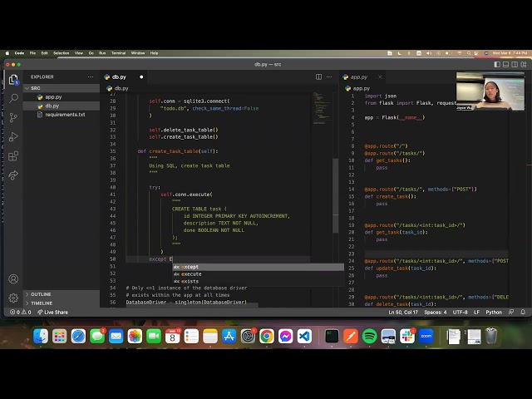
Task: Collapse the SRC folder section
Action: click(x=62, y=88)
